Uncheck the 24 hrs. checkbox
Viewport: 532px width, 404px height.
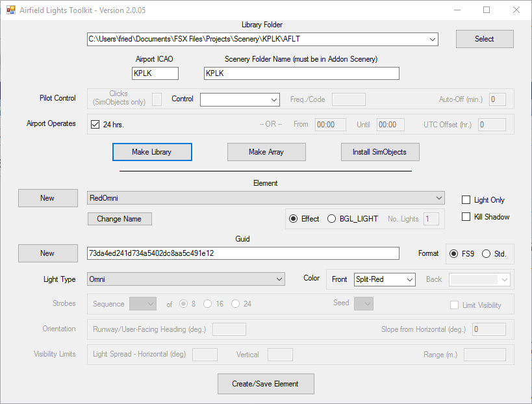[95, 125]
